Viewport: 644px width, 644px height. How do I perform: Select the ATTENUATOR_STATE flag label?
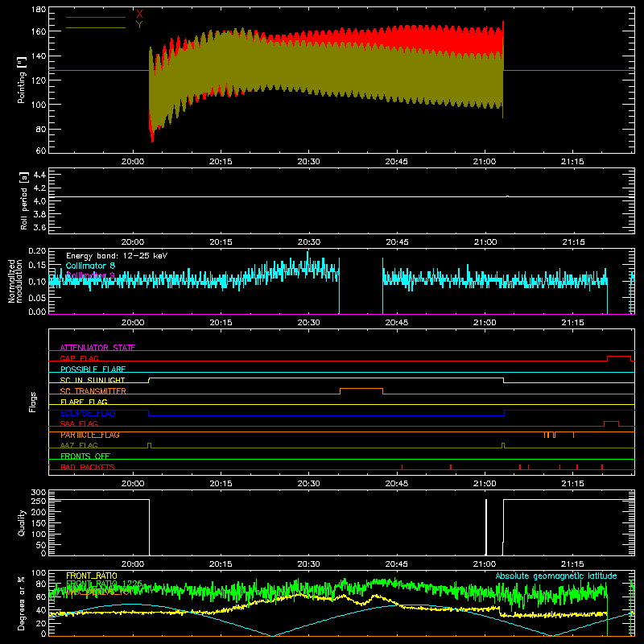97,348
